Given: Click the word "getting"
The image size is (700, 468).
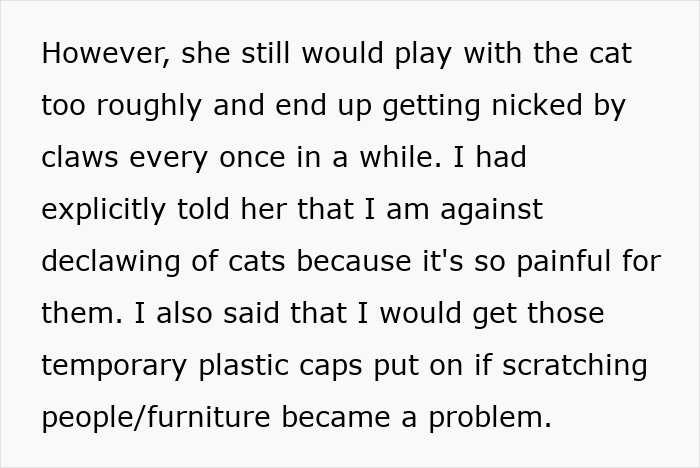Looking at the screenshot, I should coord(431,107).
